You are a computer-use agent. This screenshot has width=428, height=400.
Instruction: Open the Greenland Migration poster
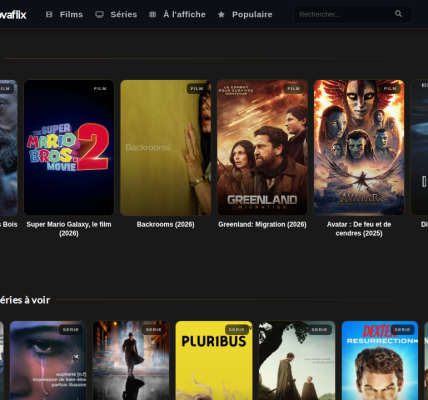pyautogui.click(x=262, y=148)
